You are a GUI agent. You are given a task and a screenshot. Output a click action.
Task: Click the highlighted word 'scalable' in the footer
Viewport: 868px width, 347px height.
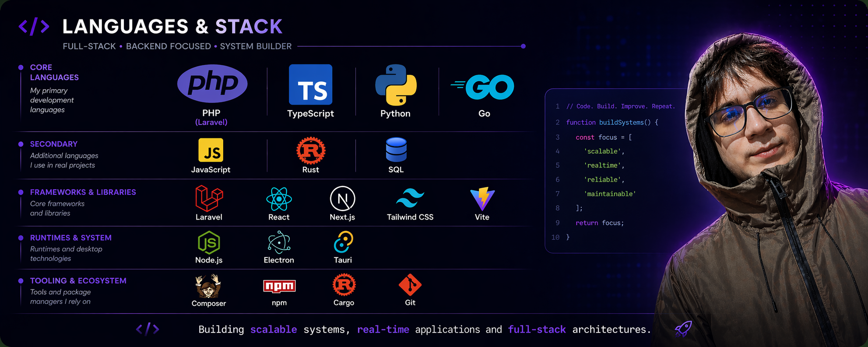point(274,329)
